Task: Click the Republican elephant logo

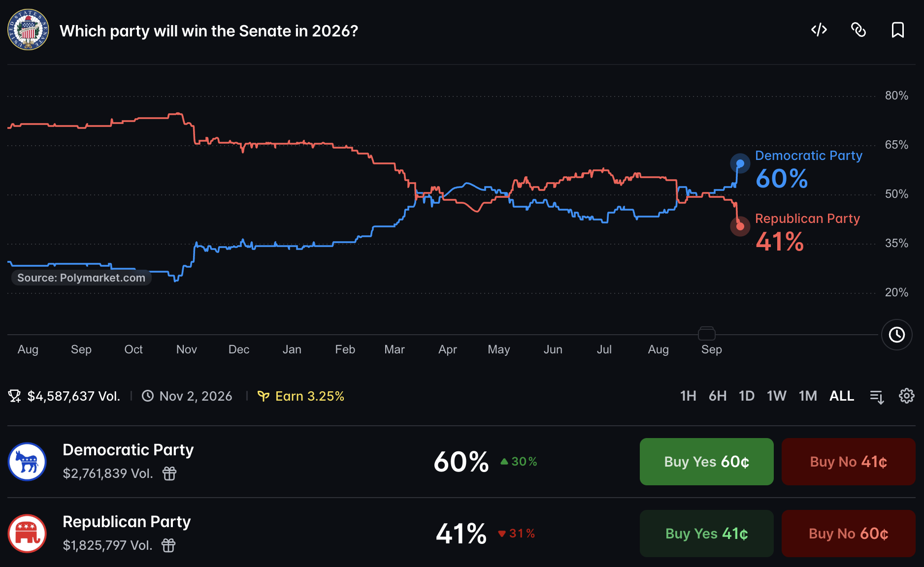Action: pos(27,534)
